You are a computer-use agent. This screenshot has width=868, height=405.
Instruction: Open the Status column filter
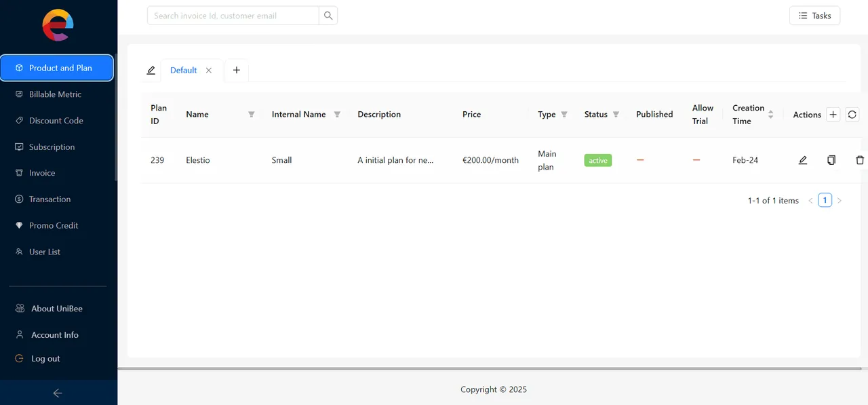pos(616,115)
